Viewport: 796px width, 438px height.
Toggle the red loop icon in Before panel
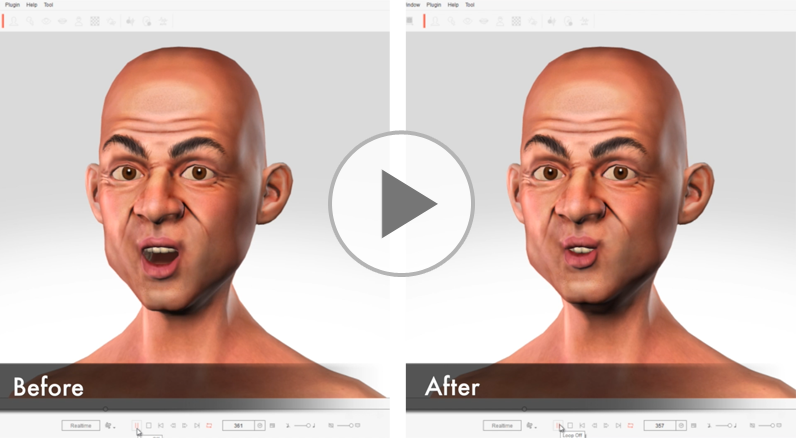pyautogui.click(x=209, y=425)
